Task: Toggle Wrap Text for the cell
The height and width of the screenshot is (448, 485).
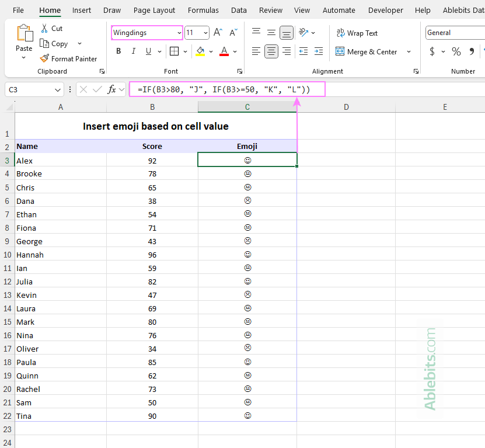Action: point(357,33)
